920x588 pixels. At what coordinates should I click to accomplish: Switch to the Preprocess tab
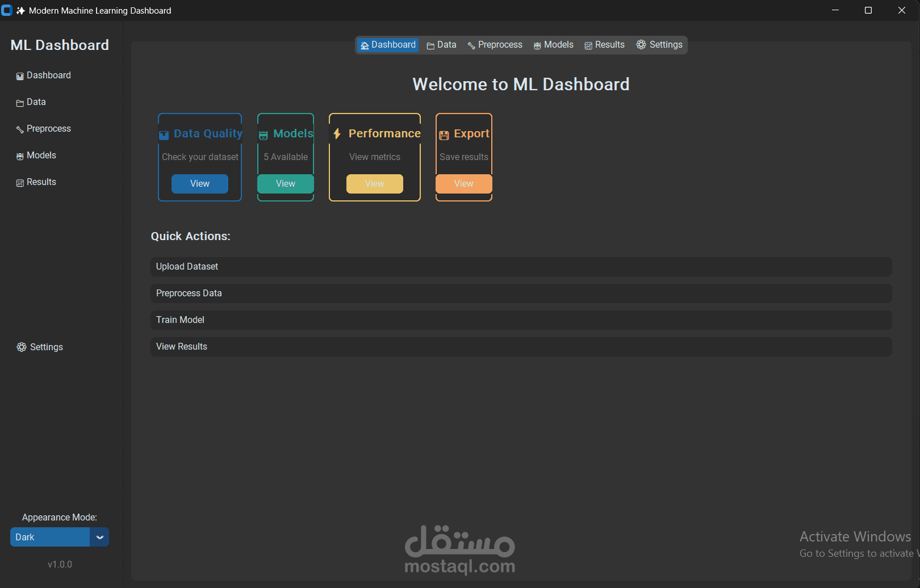click(495, 44)
